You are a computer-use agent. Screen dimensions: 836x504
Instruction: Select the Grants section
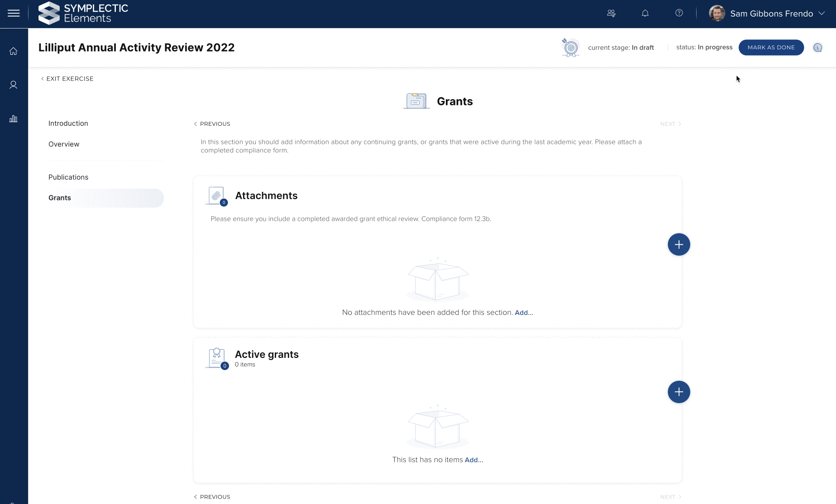(106, 198)
